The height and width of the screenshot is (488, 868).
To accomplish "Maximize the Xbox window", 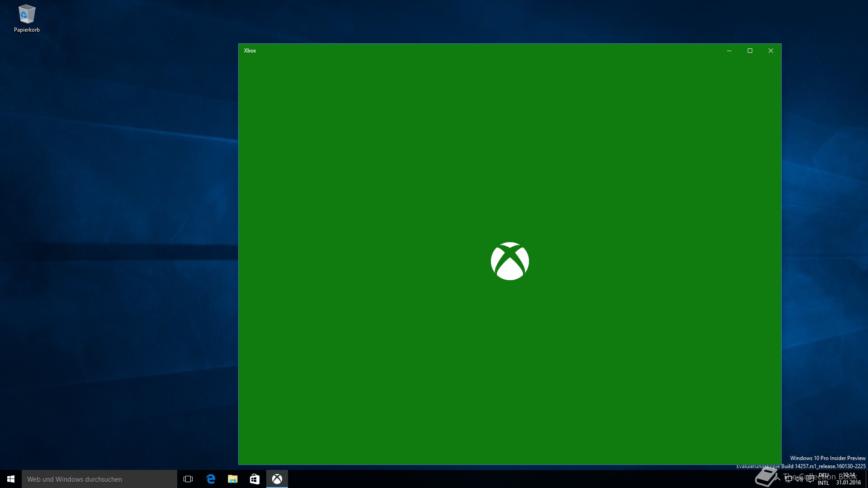I will 750,51.
